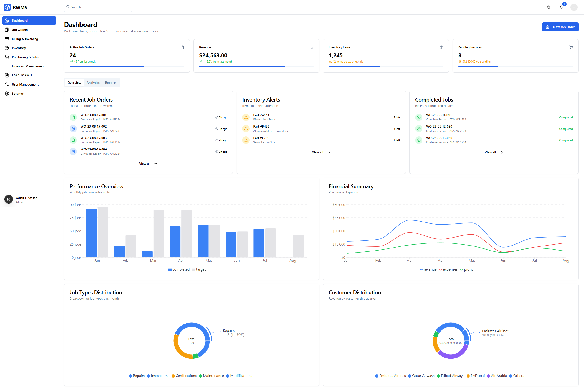This screenshot has height=392, width=584.
Task: Click the New Job Order button
Action: click(x=560, y=27)
